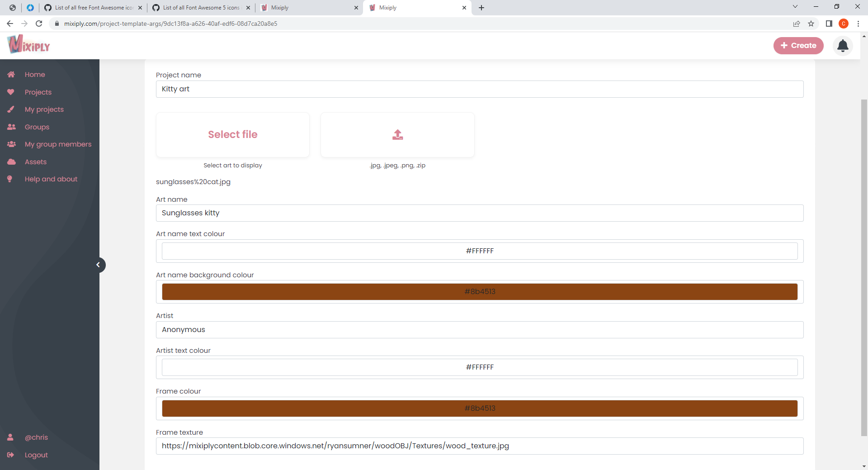The width and height of the screenshot is (868, 470).
Task: Click the Projects heart icon
Action: tap(11, 92)
